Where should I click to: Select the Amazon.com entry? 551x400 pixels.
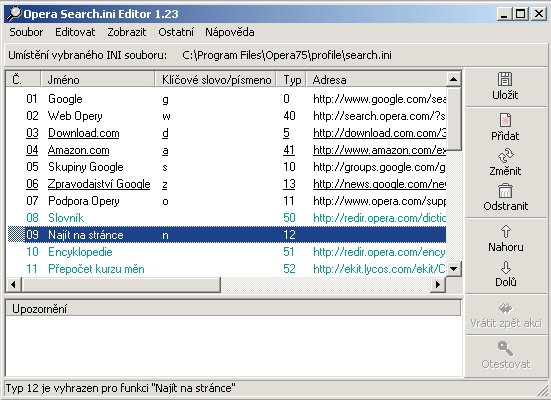pyautogui.click(x=227, y=150)
